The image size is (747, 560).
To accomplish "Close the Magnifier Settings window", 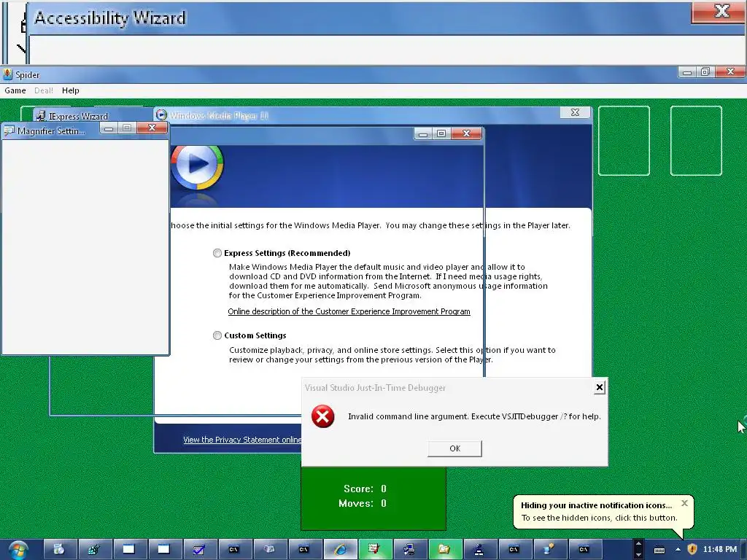I will tap(152, 128).
